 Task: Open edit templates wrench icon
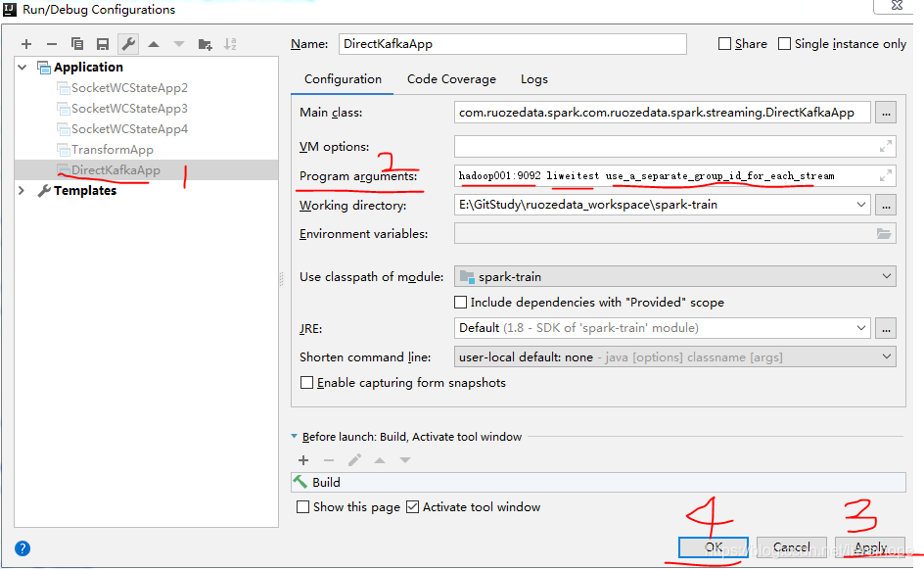coord(128,44)
